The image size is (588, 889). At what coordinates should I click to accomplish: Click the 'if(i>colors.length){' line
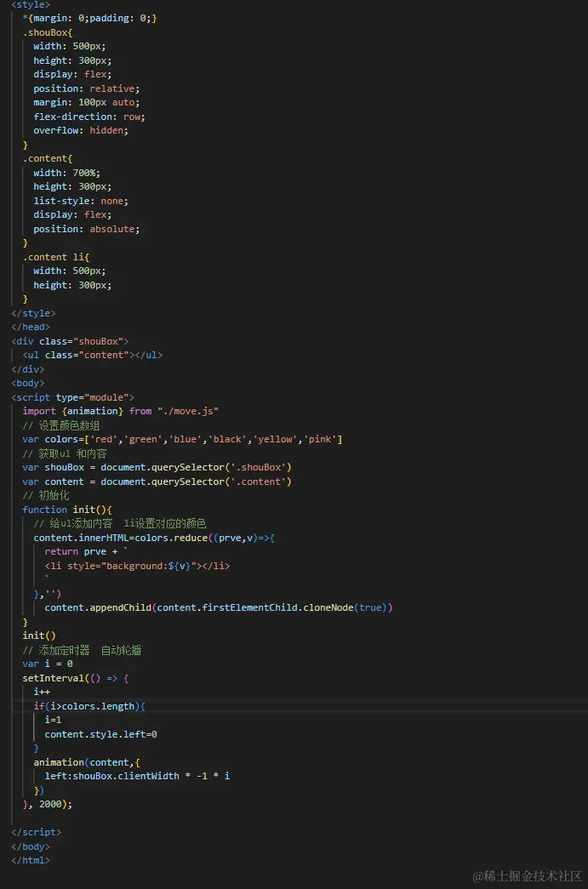pos(89,706)
